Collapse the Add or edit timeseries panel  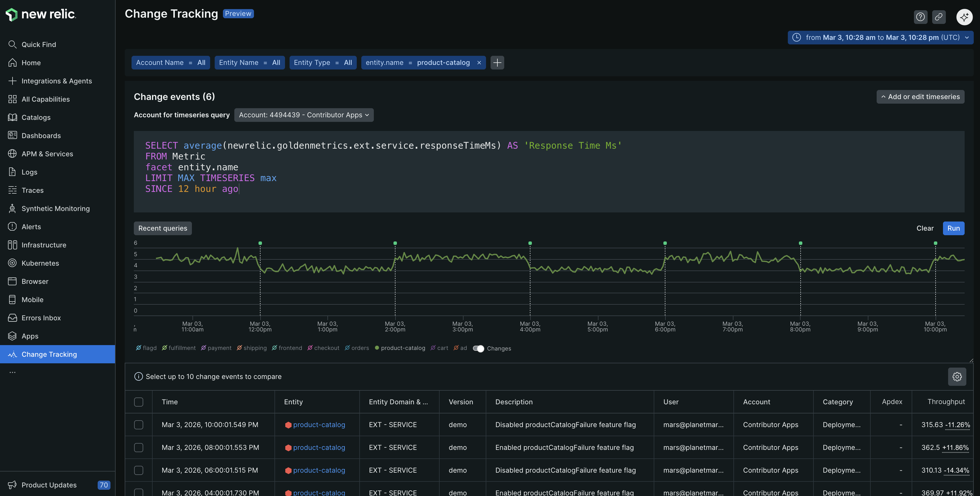coord(920,97)
